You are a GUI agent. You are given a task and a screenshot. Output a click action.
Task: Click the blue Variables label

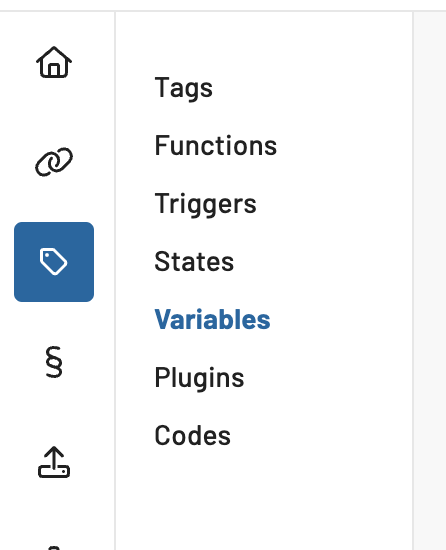coord(212,320)
